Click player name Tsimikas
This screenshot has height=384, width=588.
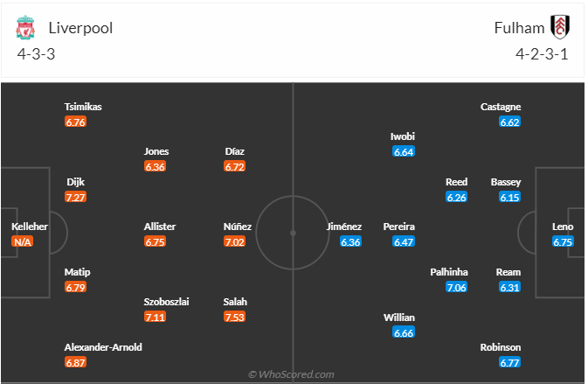83,107
